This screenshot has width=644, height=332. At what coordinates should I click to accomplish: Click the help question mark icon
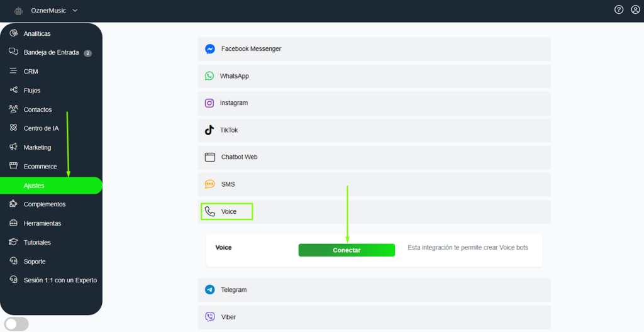[x=619, y=10]
